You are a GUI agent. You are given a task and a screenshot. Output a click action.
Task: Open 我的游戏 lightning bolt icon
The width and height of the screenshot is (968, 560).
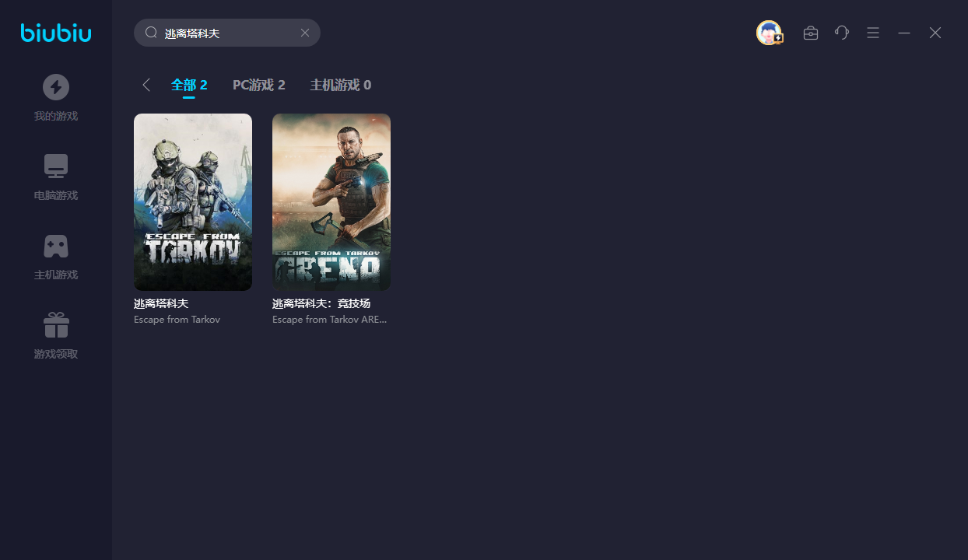coord(56,87)
